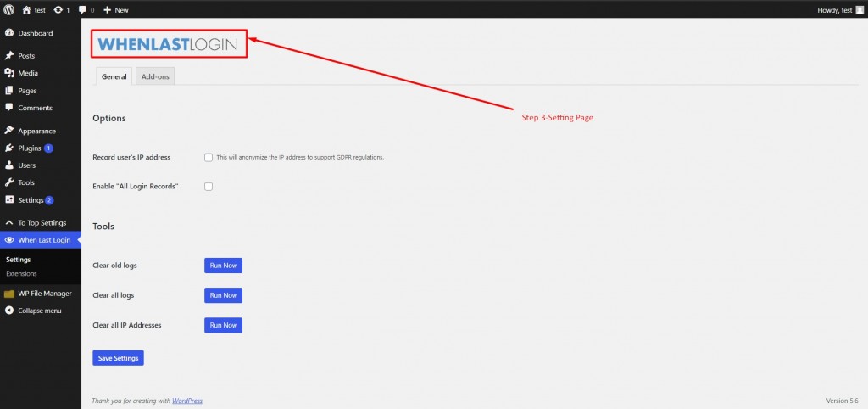Click the plus New content icon
The image size is (868, 409).
pyautogui.click(x=108, y=10)
